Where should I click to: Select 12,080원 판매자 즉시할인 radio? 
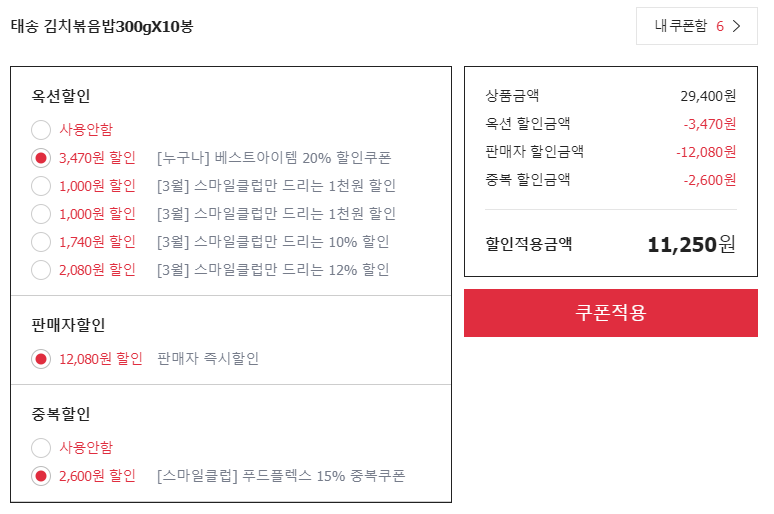click(41, 359)
